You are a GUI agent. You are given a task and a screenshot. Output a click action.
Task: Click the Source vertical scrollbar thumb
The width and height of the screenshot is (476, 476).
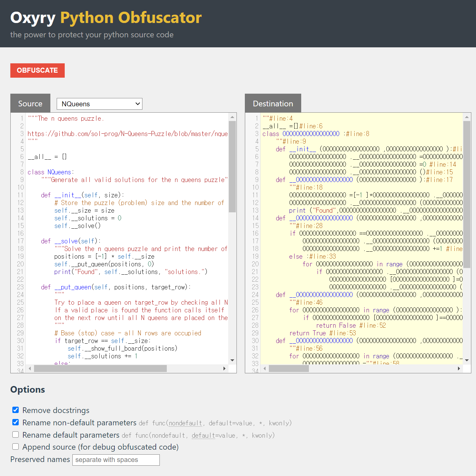[x=232, y=166]
